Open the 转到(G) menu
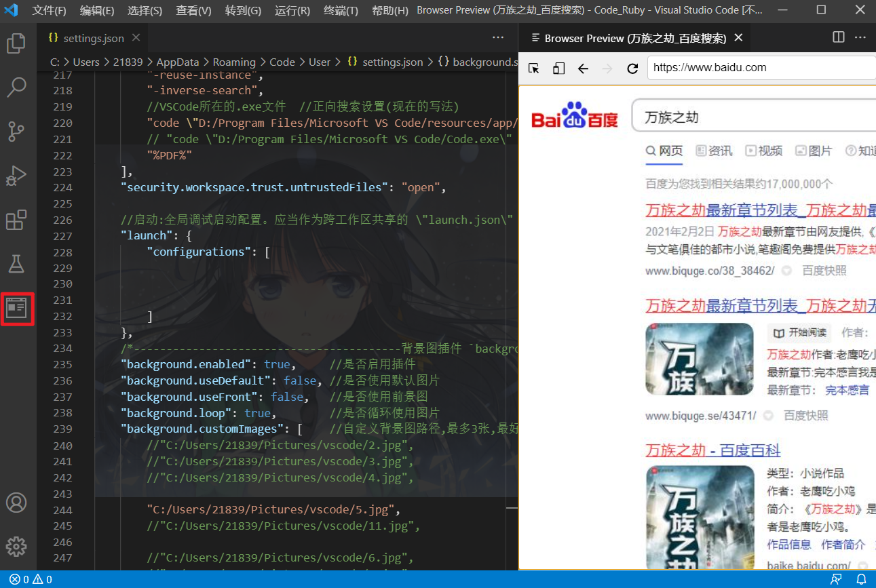 [x=243, y=10]
